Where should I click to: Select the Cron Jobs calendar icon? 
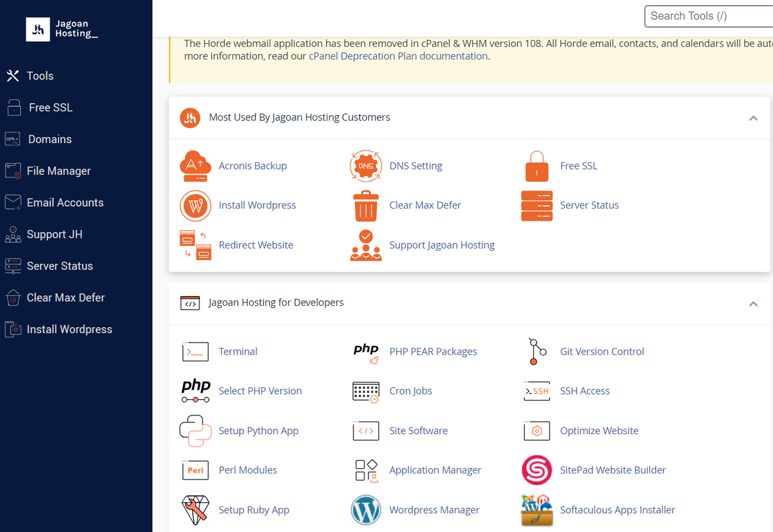click(366, 392)
